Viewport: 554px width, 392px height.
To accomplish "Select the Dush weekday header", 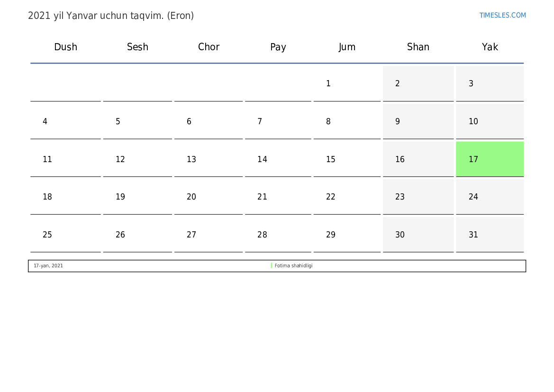I will coord(65,47).
